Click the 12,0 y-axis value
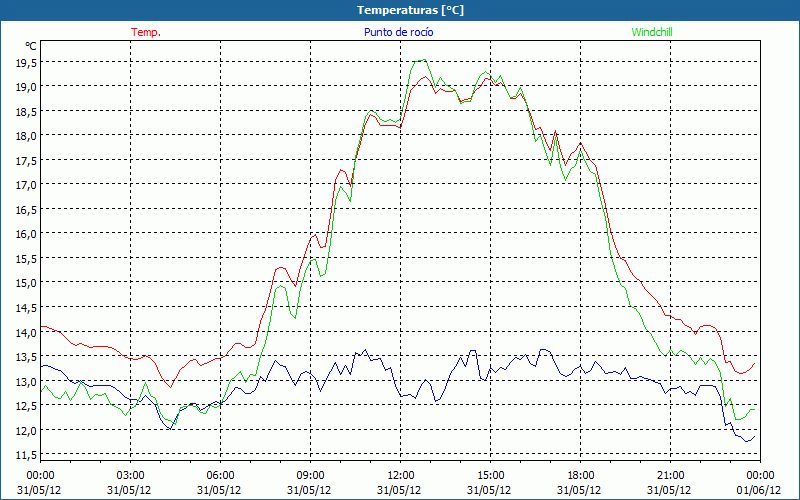The width and height of the screenshot is (800, 500). pos(26,431)
